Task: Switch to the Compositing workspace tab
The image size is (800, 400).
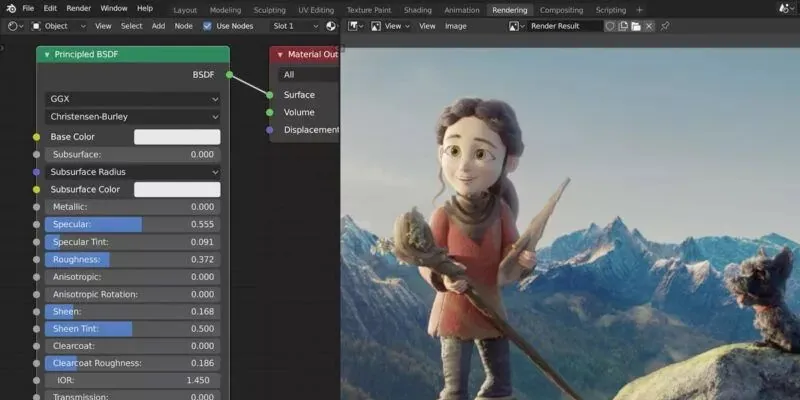Action: point(561,10)
